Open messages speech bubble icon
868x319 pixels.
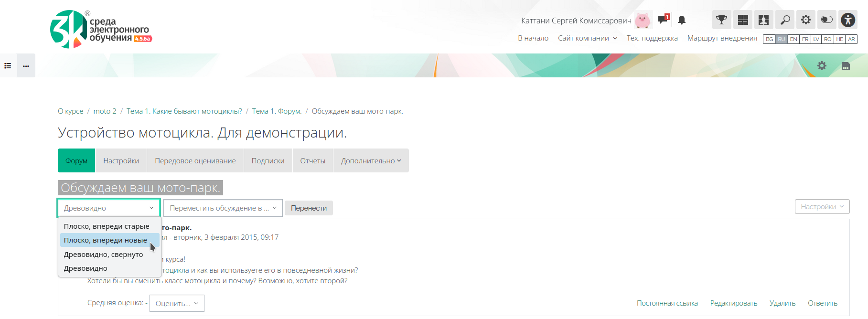tap(663, 20)
